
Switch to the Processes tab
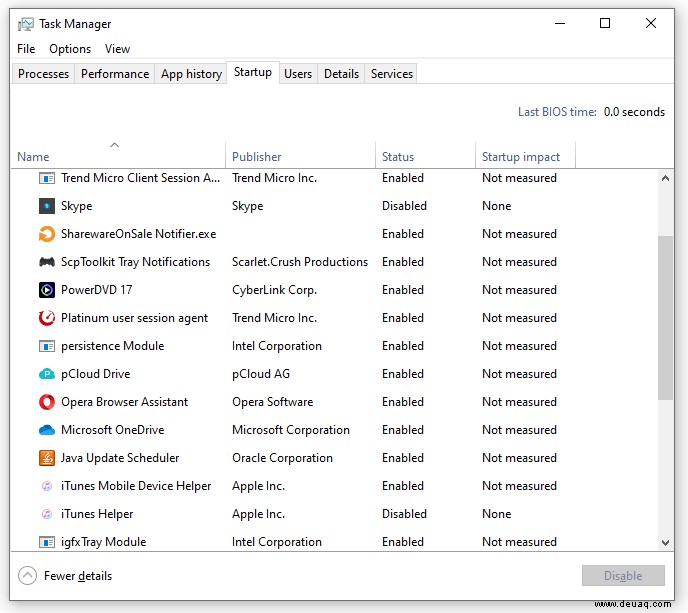coord(43,74)
